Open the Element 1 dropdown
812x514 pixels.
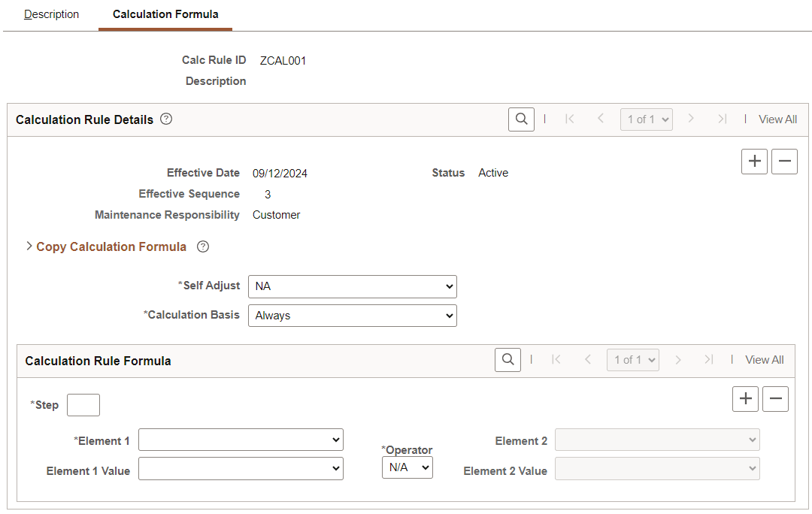(x=241, y=440)
